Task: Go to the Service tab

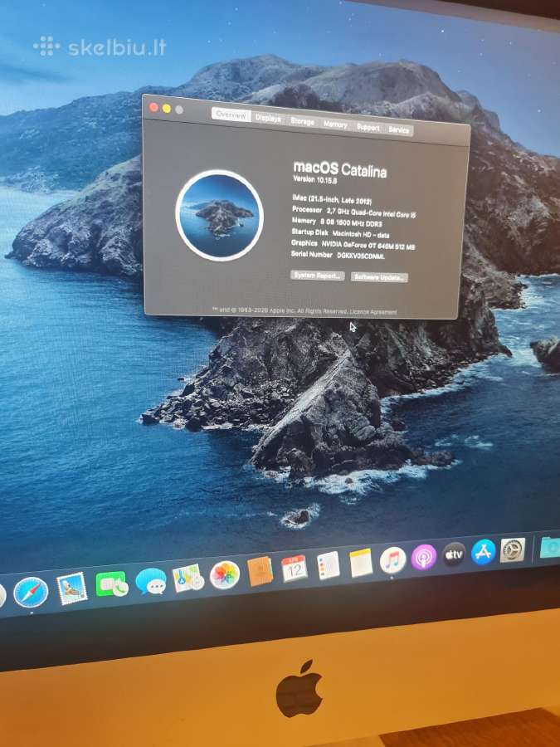Action: coord(398,129)
